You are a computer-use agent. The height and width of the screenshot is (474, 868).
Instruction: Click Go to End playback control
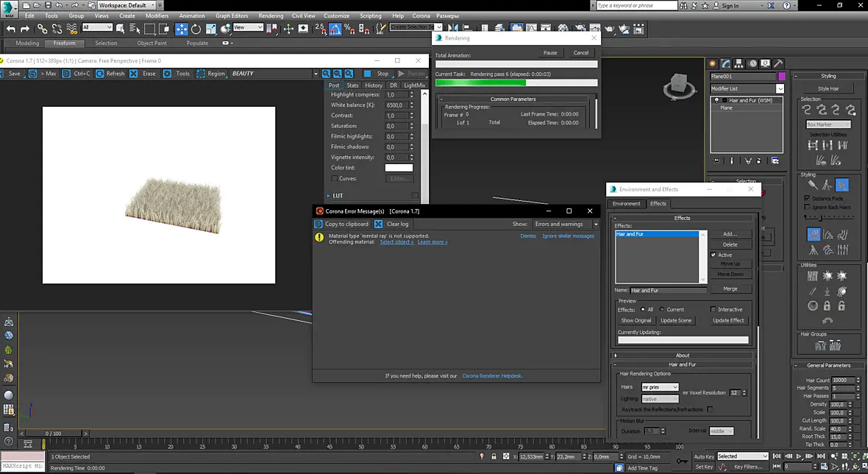coord(821,456)
